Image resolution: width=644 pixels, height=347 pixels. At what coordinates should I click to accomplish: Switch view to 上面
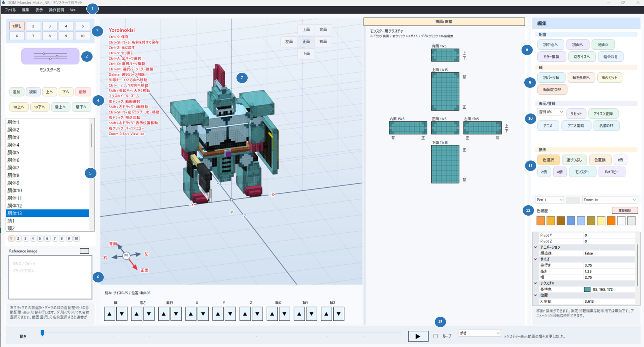point(306,30)
